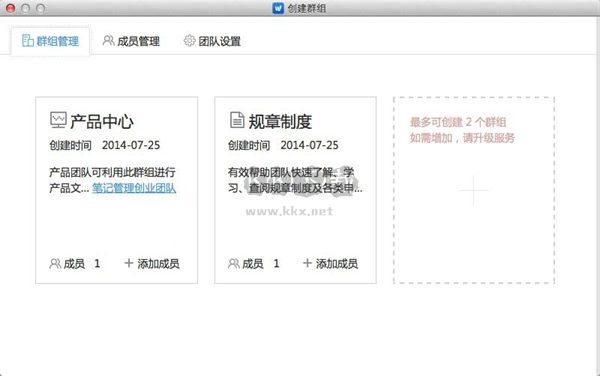Follow the 笔记管理创业团队 link
Image resolution: width=600 pixels, height=376 pixels.
(x=134, y=188)
